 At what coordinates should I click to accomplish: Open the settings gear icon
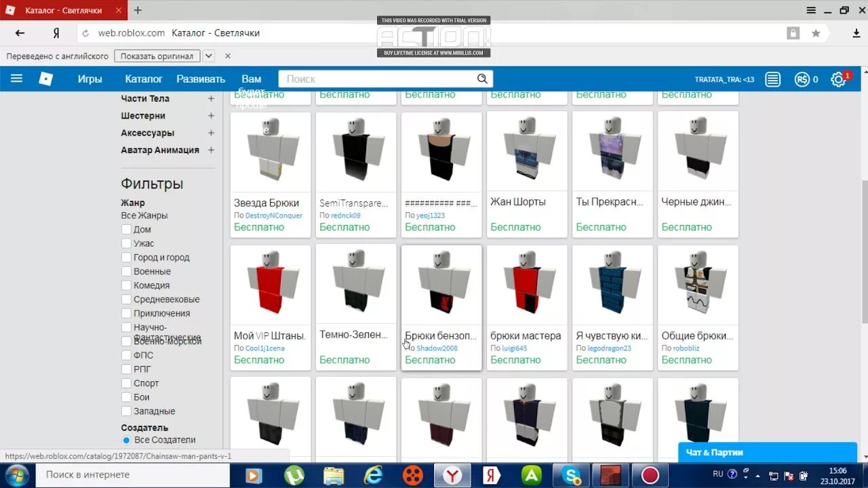point(838,79)
